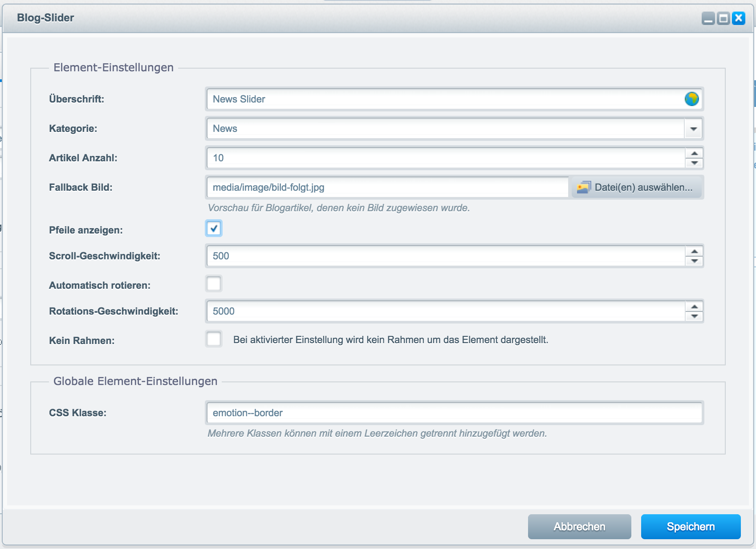The image size is (756, 549).
Task: Open file picker via Datei(en) auswählen
Action: click(637, 187)
